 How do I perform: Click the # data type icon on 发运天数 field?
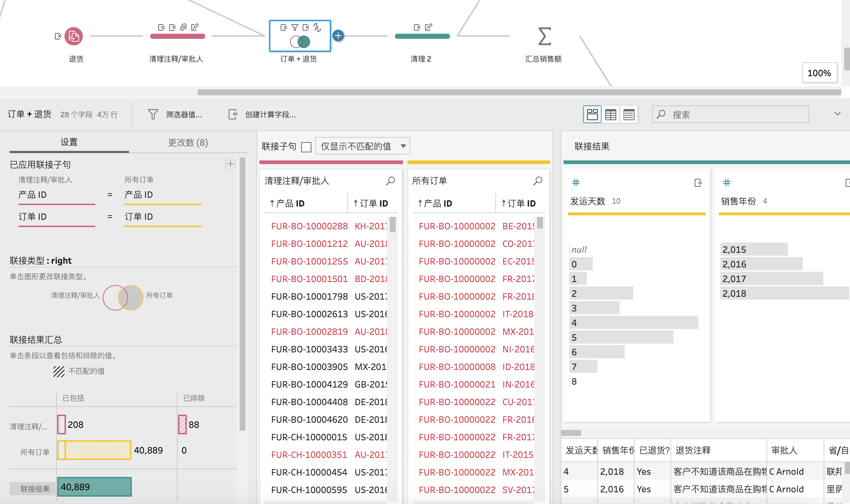[575, 182]
